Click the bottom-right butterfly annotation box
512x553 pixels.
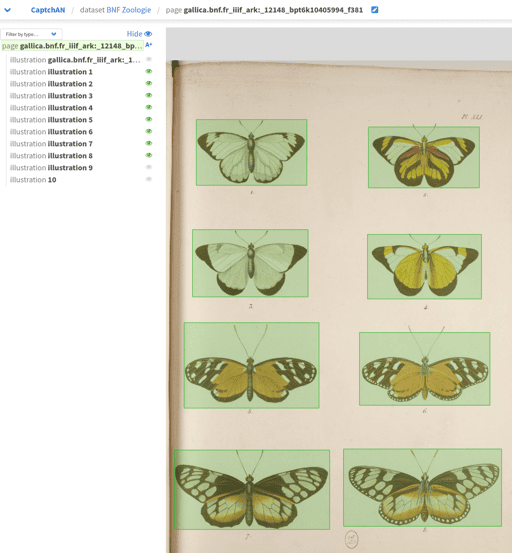pos(422,487)
